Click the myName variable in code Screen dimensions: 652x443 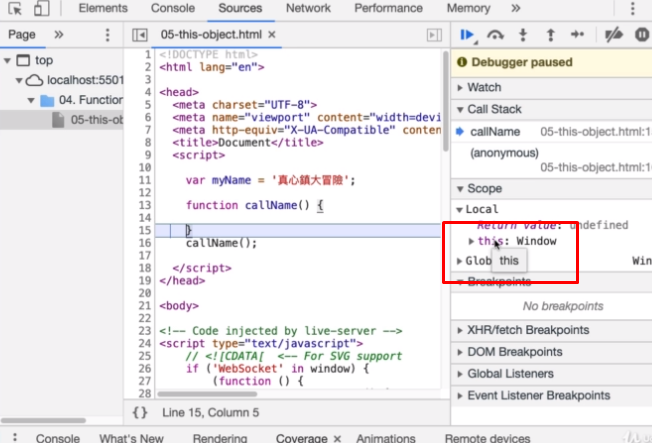click(x=231, y=181)
